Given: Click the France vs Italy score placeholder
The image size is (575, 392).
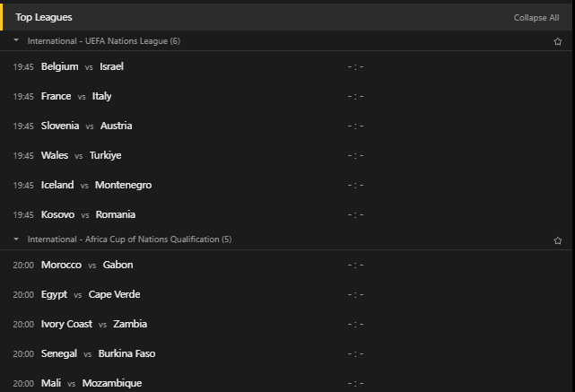Looking at the screenshot, I should 356,97.
